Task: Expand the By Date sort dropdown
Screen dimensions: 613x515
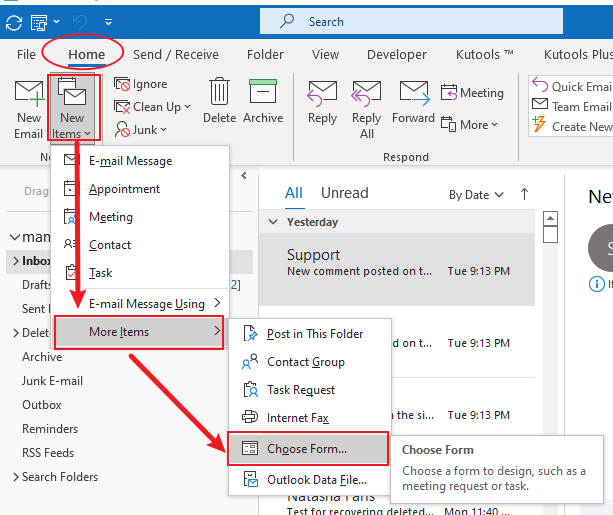Action: (x=475, y=195)
